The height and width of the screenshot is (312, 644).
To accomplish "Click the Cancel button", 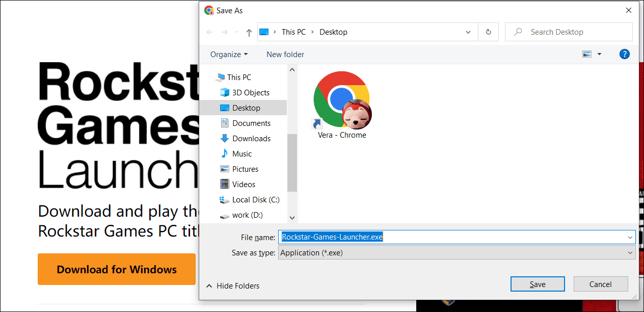I will click(x=601, y=284).
